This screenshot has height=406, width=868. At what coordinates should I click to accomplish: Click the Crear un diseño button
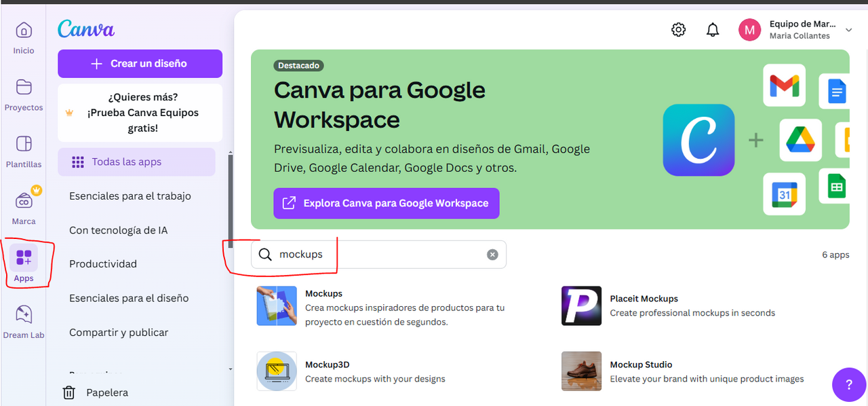coord(140,63)
